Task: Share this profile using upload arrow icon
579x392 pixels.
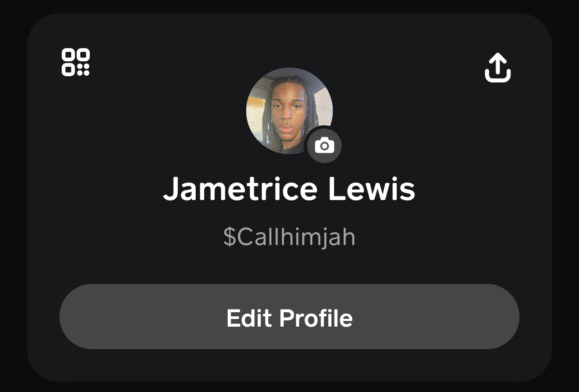Action: tap(498, 68)
